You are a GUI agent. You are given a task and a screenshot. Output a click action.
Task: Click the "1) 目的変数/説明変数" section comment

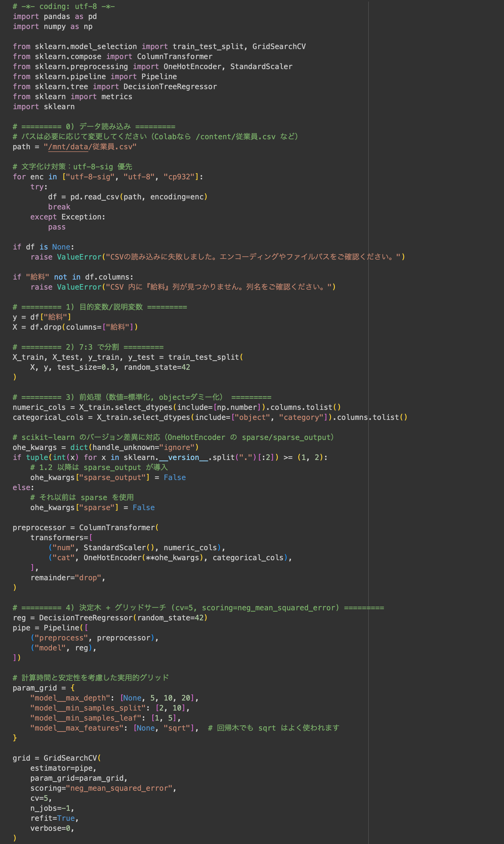pos(100,307)
